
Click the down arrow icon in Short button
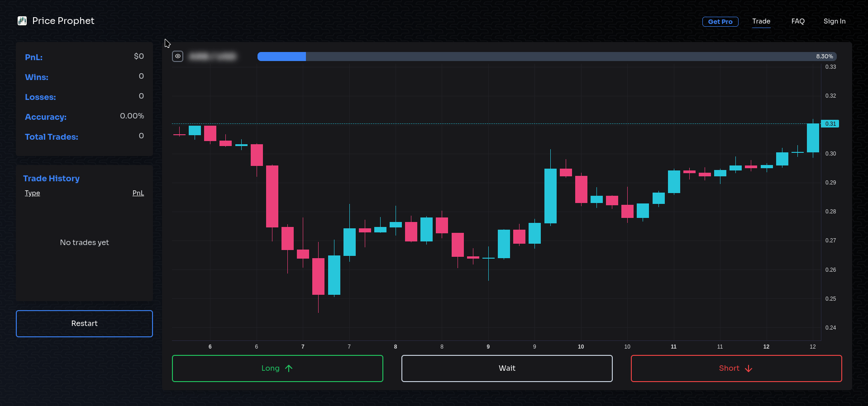pyautogui.click(x=749, y=368)
